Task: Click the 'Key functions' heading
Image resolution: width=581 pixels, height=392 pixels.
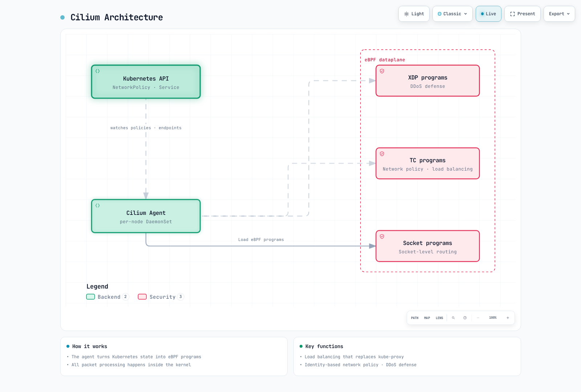Action: pyautogui.click(x=324, y=346)
